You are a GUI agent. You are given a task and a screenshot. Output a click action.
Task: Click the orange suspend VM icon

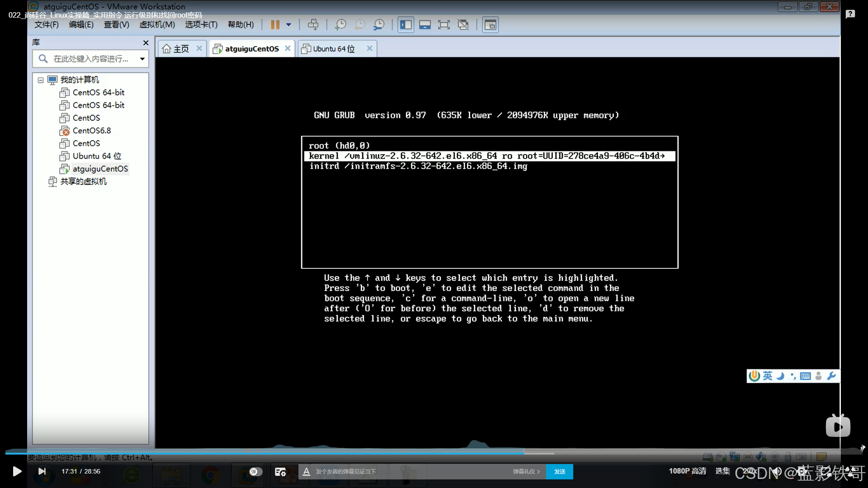point(275,25)
